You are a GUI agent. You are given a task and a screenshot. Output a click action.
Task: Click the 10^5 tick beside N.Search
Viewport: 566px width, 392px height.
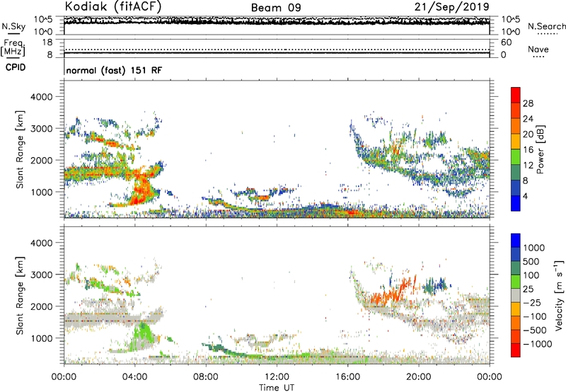[511, 19]
